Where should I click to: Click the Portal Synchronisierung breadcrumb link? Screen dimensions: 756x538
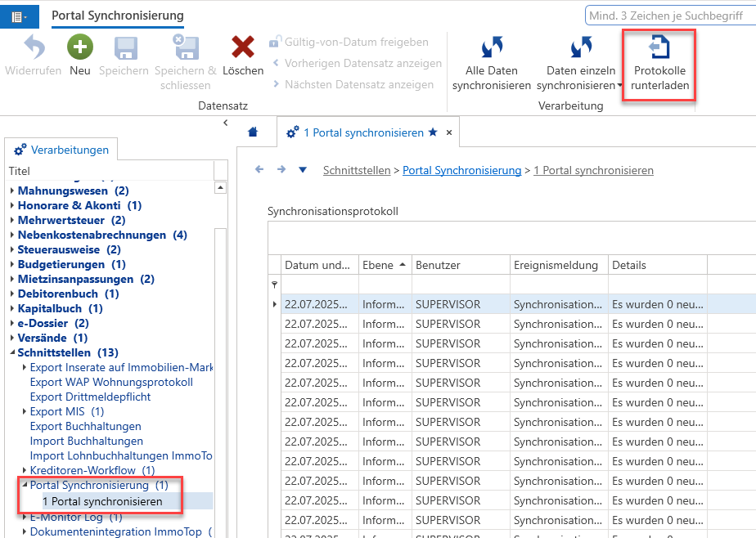tap(462, 171)
